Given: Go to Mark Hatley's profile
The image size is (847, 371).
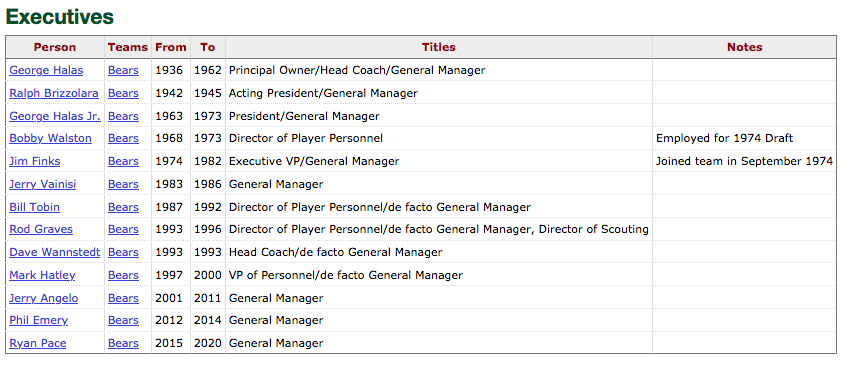Looking at the screenshot, I should pos(42,275).
